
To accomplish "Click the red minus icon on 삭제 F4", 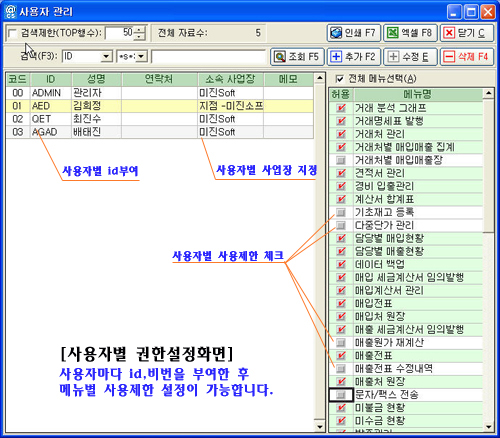I will [x=449, y=57].
